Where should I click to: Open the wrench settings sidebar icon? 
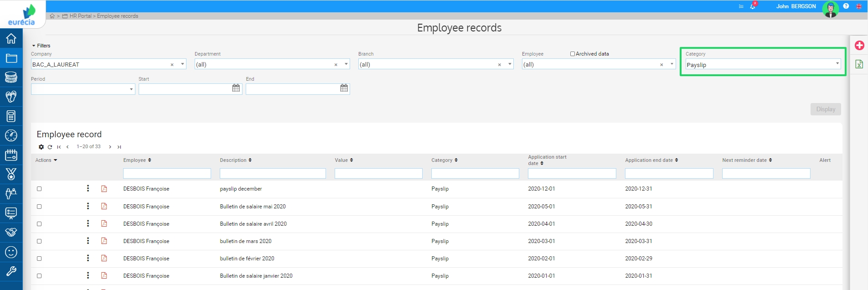click(x=11, y=271)
